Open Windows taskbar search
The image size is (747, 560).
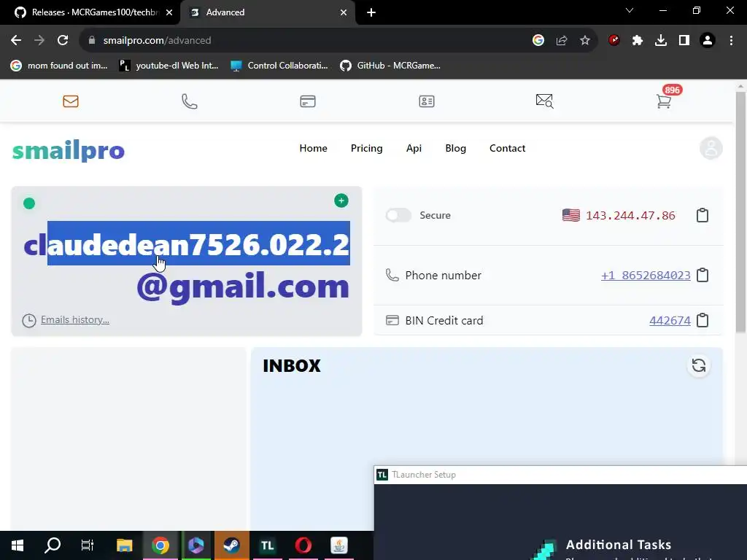click(x=53, y=545)
